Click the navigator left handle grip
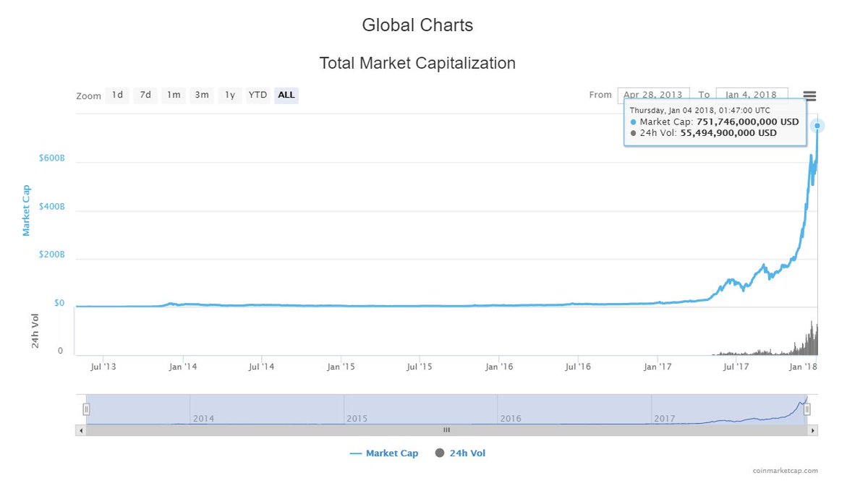 pyautogui.click(x=85, y=409)
